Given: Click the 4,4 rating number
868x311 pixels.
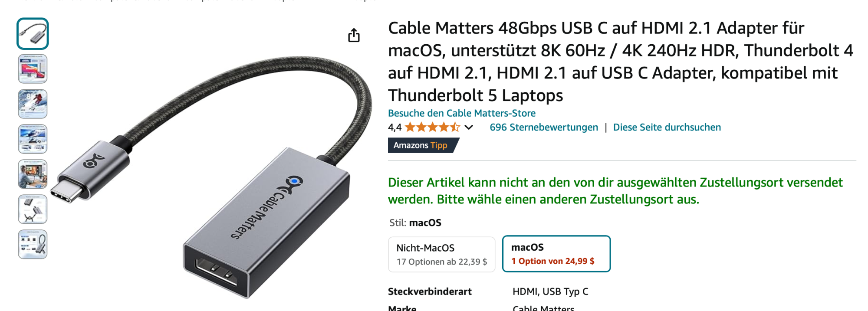Looking at the screenshot, I should [395, 128].
